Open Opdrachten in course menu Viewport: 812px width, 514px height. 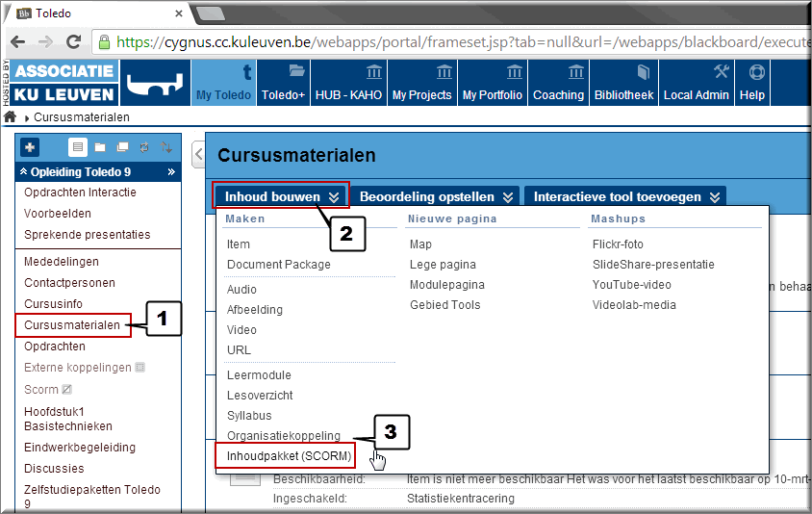(55, 347)
